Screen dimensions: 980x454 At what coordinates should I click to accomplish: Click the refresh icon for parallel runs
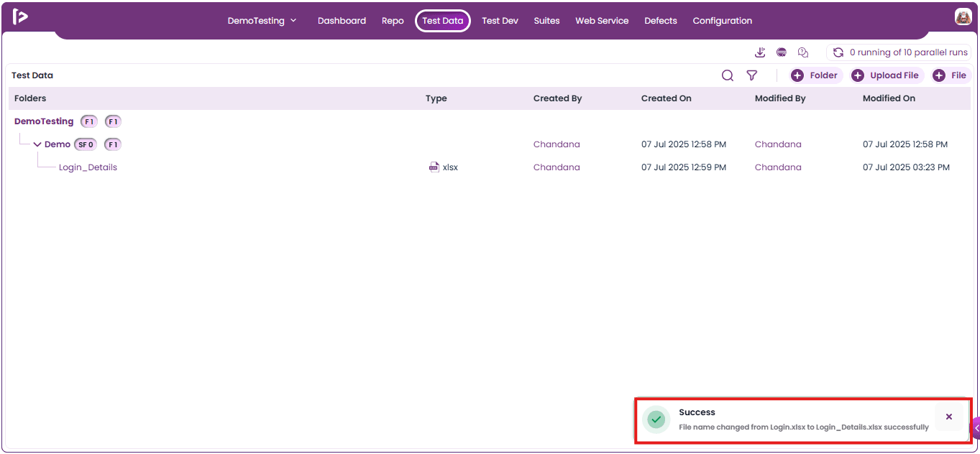(x=838, y=52)
